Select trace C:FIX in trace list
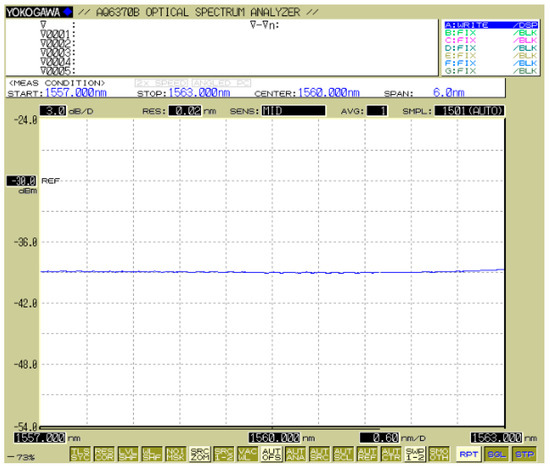The width and height of the screenshot is (550, 468). 491,40
